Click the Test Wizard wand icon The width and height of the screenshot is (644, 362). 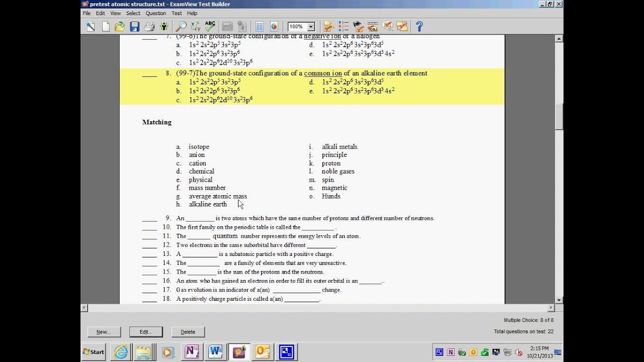(x=91, y=27)
